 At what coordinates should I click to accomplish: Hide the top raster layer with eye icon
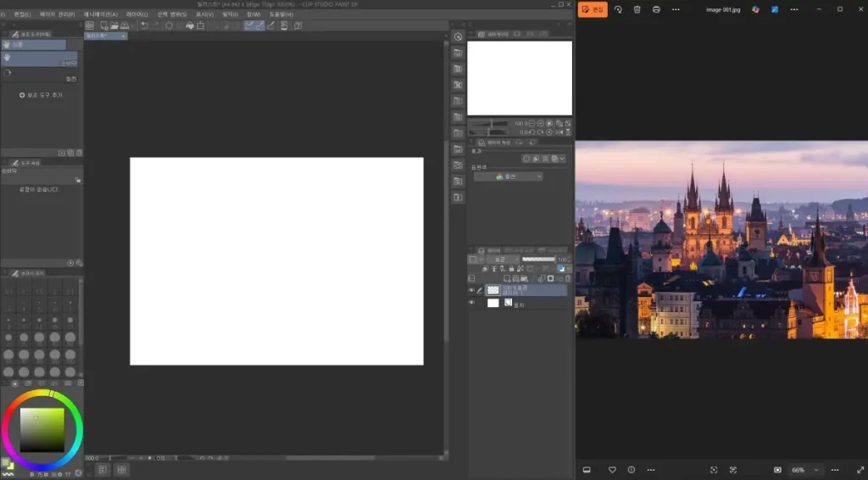(471, 290)
